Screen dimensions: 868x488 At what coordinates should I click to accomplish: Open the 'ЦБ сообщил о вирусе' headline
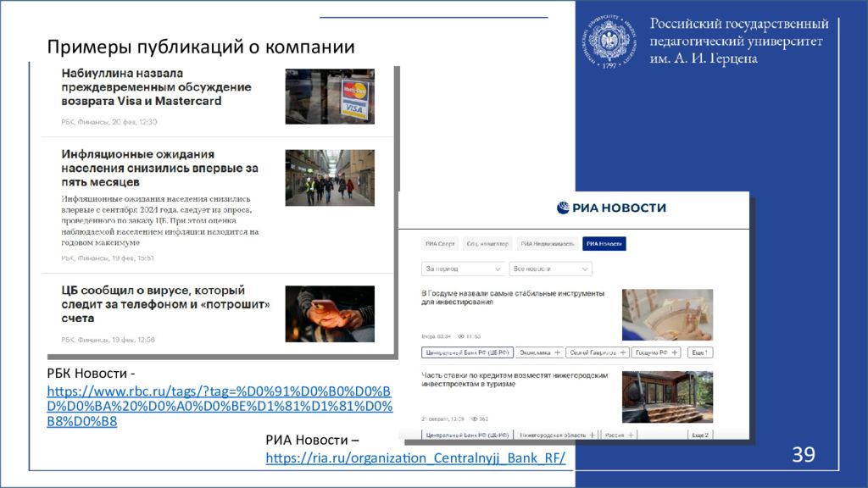pyautogui.click(x=165, y=304)
